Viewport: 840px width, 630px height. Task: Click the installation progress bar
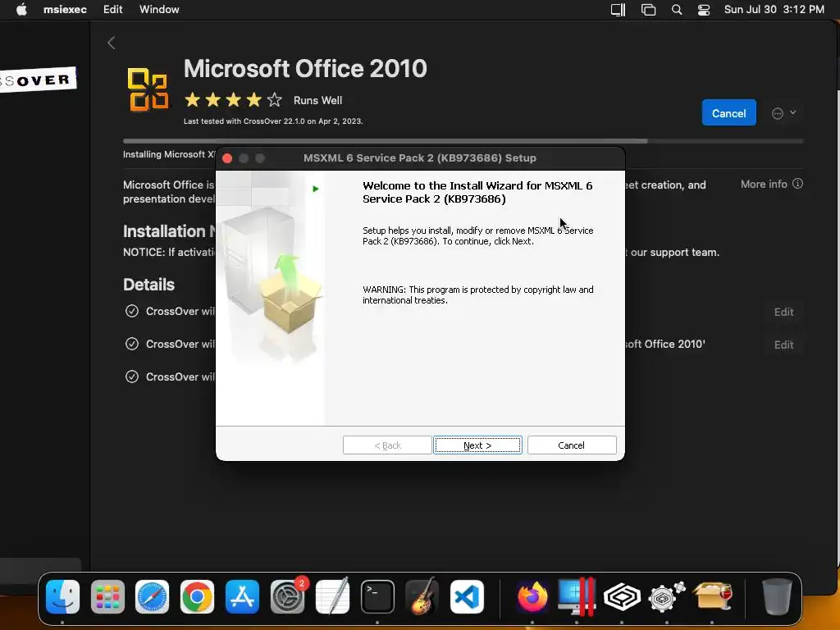point(463,141)
